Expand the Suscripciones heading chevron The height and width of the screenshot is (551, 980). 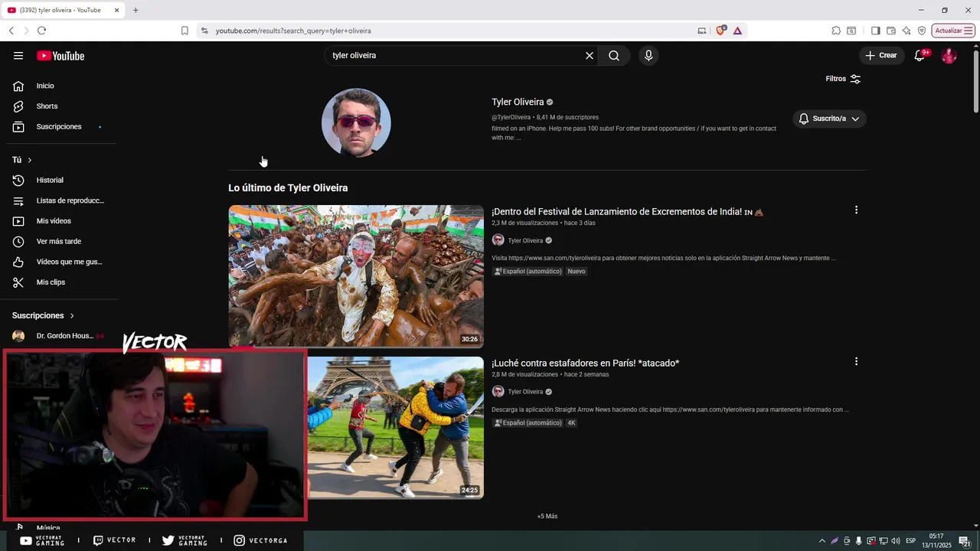coord(72,315)
